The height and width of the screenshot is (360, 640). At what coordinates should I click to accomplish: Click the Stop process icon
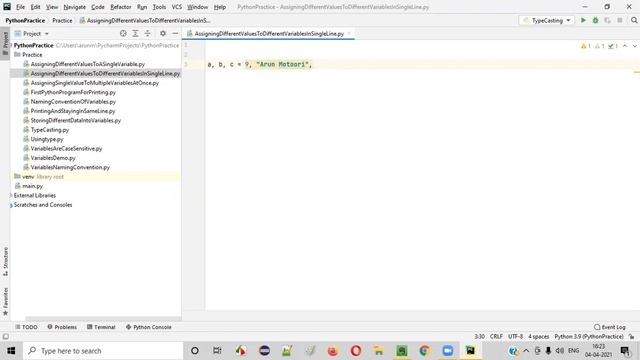(x=620, y=20)
